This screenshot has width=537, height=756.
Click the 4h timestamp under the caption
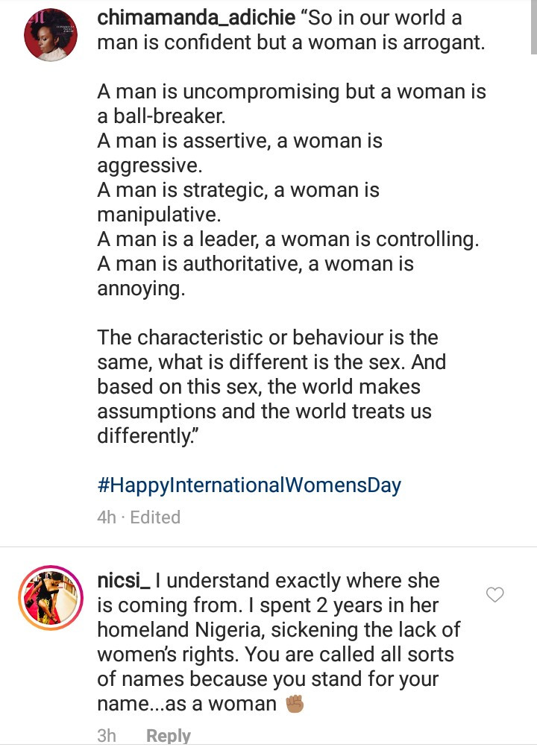(106, 517)
